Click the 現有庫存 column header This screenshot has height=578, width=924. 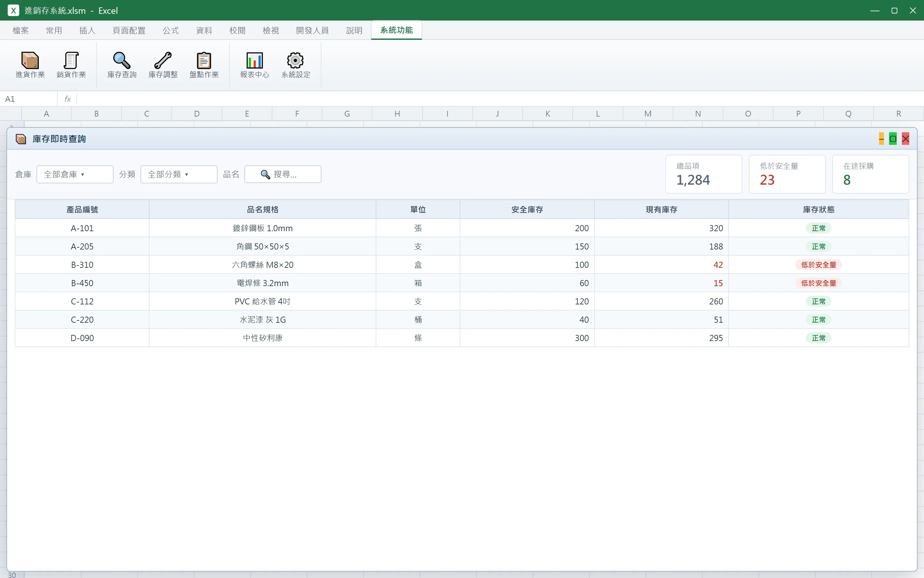pyautogui.click(x=662, y=209)
